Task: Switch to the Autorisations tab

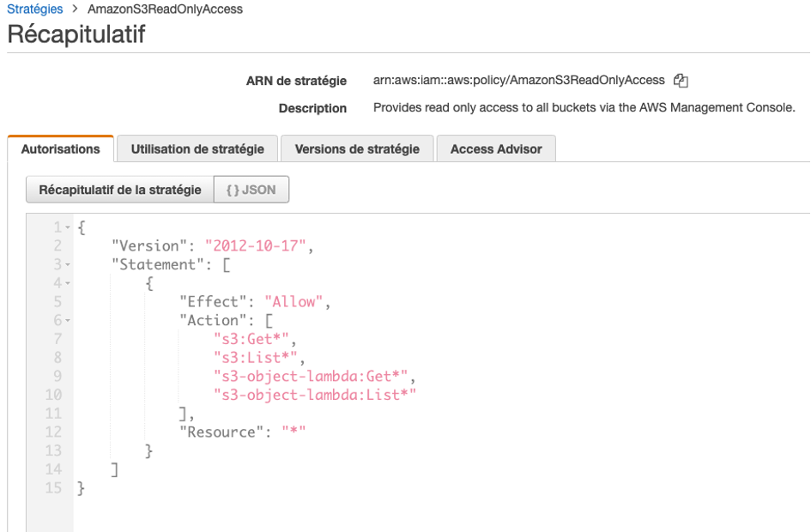Action: (x=61, y=149)
